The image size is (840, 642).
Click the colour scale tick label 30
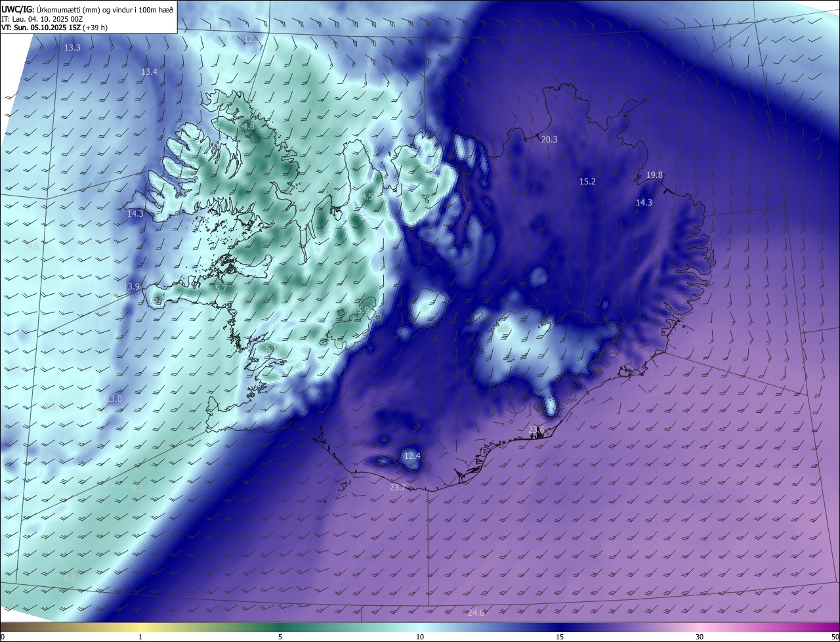point(700,637)
